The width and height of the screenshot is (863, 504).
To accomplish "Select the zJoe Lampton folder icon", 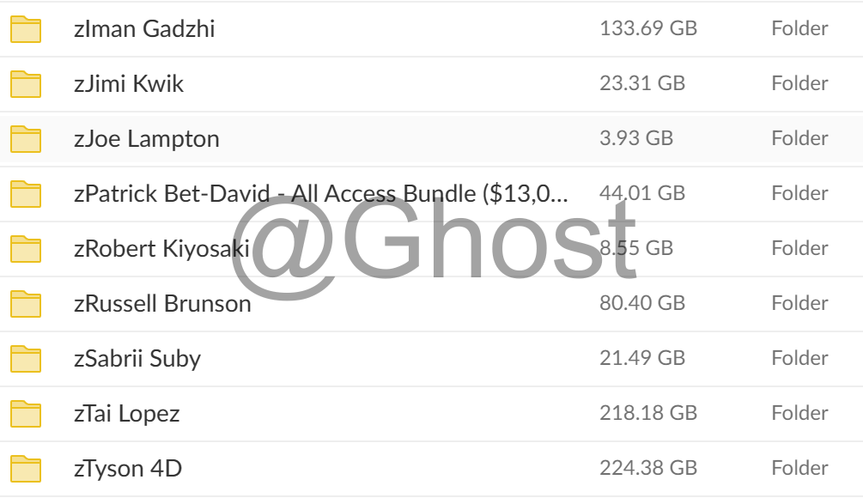I will pos(26,139).
